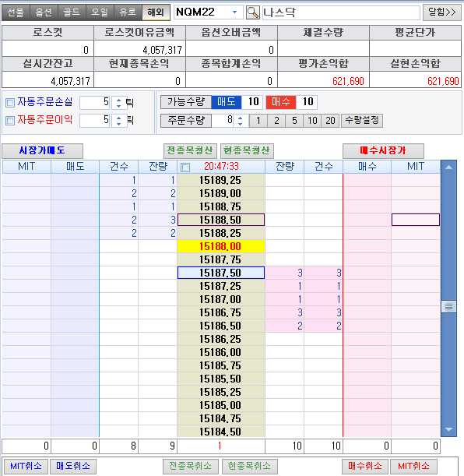Click 매수시장가 market buy button
464x476 pixels.
pos(383,150)
